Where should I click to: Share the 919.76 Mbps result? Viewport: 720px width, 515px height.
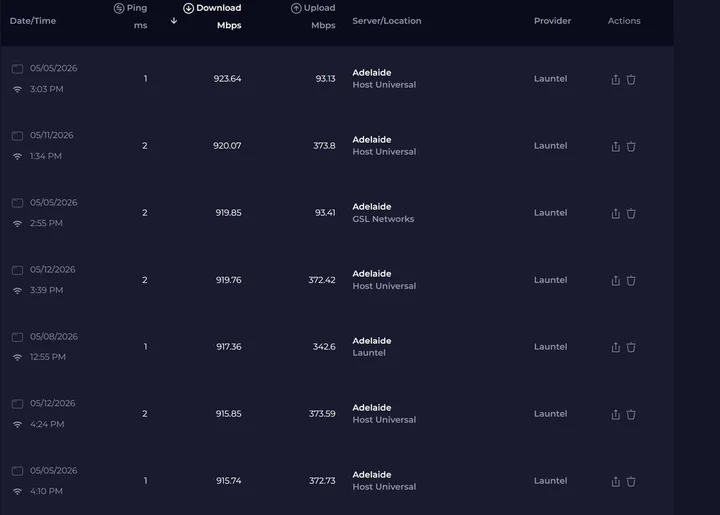pos(615,280)
